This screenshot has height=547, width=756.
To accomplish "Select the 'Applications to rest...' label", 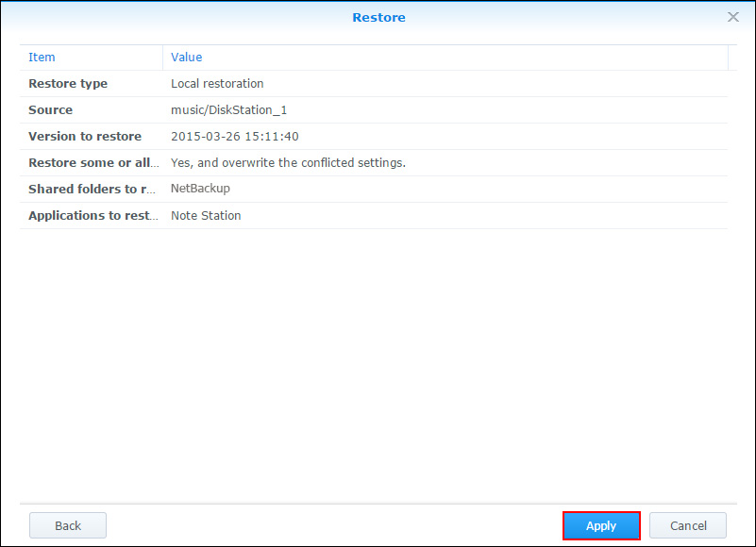I will (x=93, y=215).
